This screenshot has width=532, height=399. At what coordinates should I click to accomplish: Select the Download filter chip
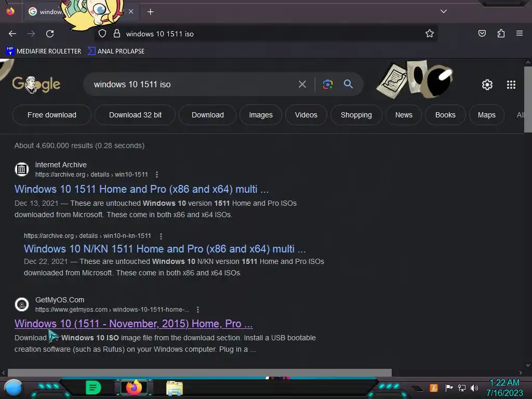208,115
